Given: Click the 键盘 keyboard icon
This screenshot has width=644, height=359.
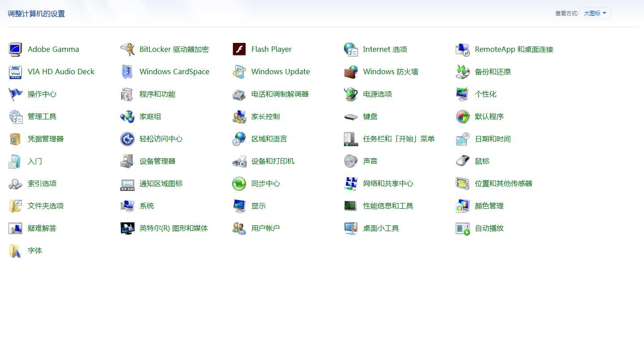Looking at the screenshot, I should click(351, 116).
